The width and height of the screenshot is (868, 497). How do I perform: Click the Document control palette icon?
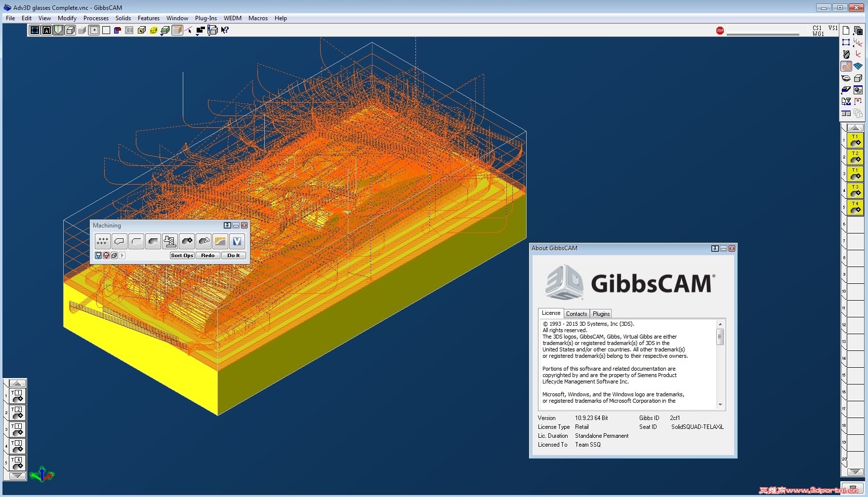click(x=846, y=31)
